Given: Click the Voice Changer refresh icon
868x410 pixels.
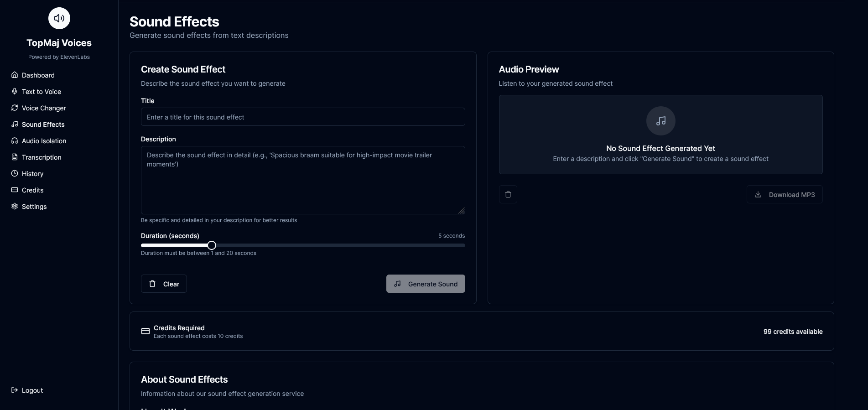Looking at the screenshot, I should pyautogui.click(x=15, y=108).
